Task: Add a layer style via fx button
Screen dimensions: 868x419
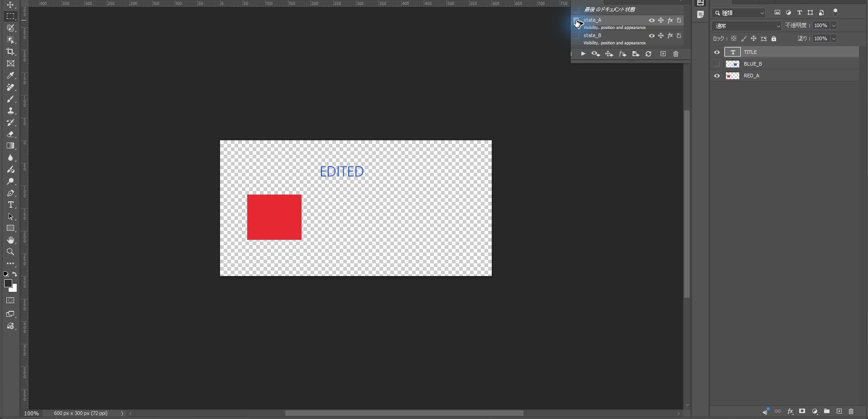Action: tap(790, 411)
